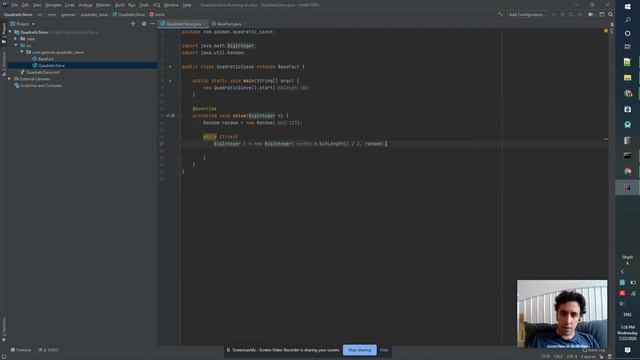Open IntelliJ IDEA taskbar icon

tap(628, 187)
